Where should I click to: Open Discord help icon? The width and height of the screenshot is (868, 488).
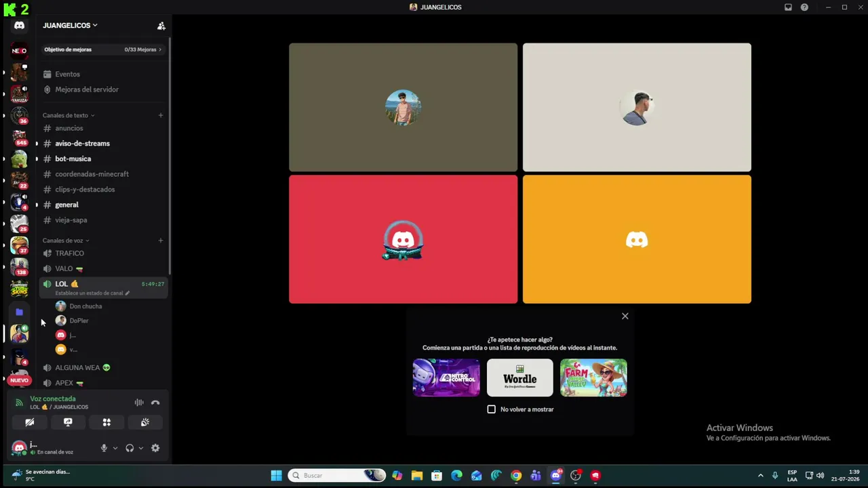pyautogui.click(x=804, y=7)
